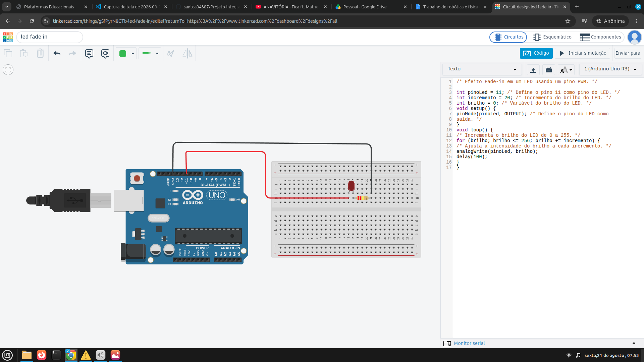Close the Plataformas Educacionais tab
Screen dimensions: 644x362
click(x=86, y=7)
